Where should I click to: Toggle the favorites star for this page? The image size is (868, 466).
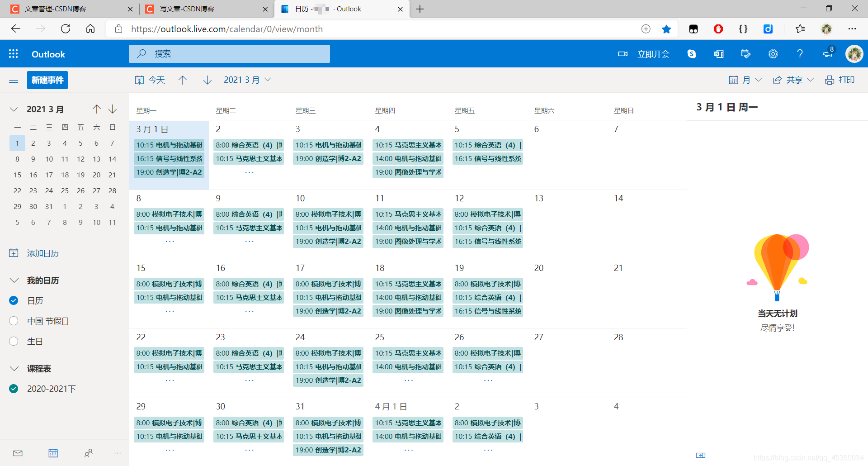pyautogui.click(x=666, y=29)
